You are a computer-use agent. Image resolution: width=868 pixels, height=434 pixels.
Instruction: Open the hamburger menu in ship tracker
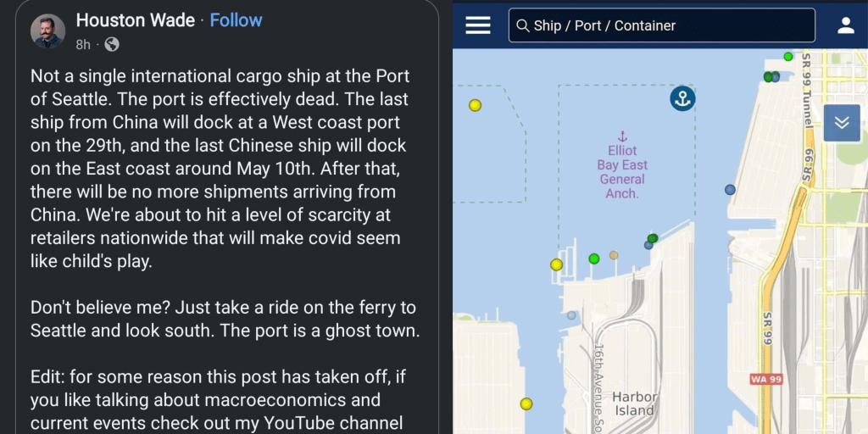[x=478, y=25]
